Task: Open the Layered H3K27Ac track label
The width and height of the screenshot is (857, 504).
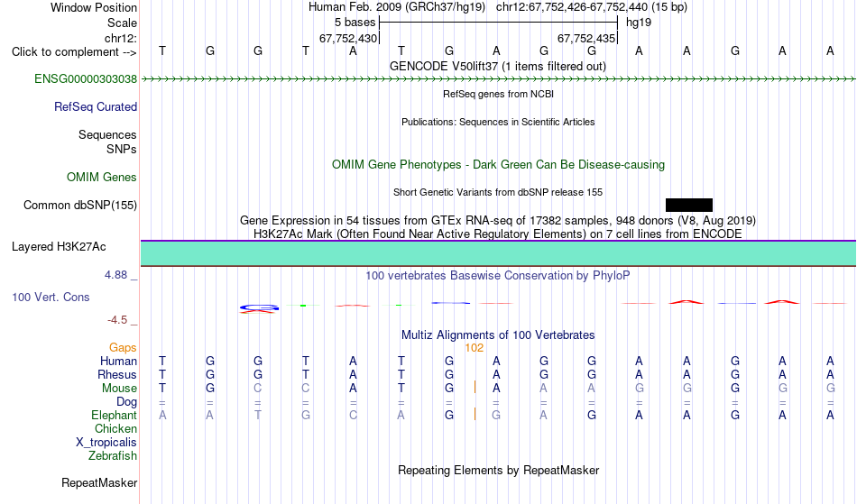Action: tap(59, 247)
